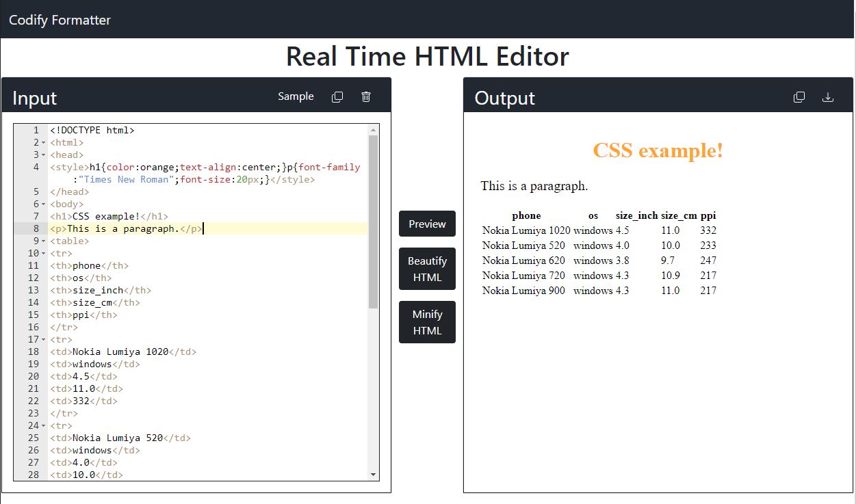The width and height of the screenshot is (856, 504).
Task: Download the output using the download icon
Action: pyautogui.click(x=828, y=96)
